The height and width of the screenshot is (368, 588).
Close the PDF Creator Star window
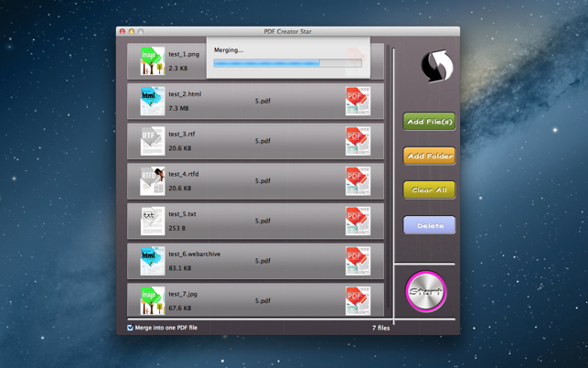123,31
